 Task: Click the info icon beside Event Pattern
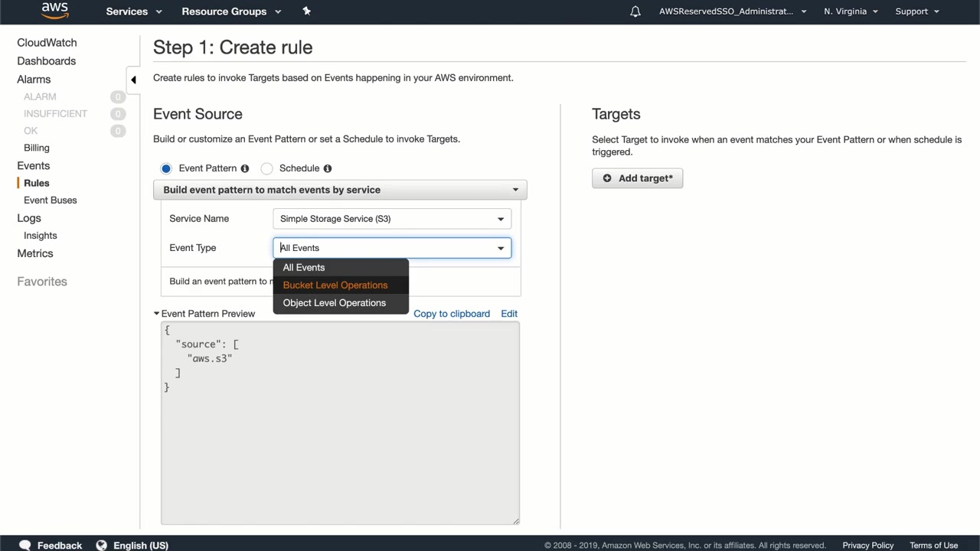pos(245,168)
